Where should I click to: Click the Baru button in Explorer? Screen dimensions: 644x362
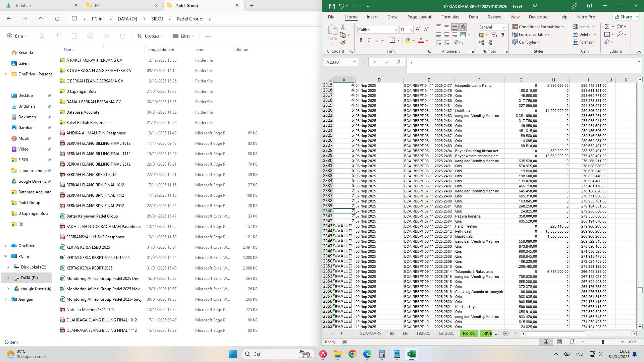(16, 36)
